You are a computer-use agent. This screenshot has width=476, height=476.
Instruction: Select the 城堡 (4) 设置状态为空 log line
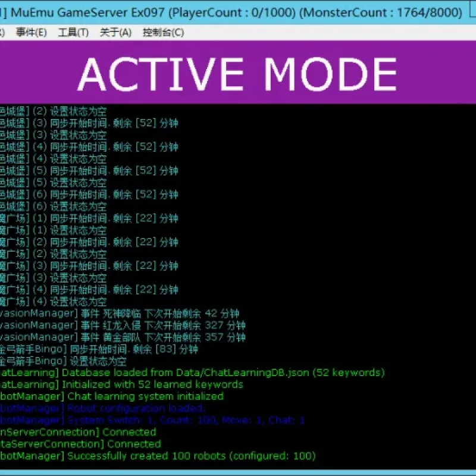click(x=53, y=159)
